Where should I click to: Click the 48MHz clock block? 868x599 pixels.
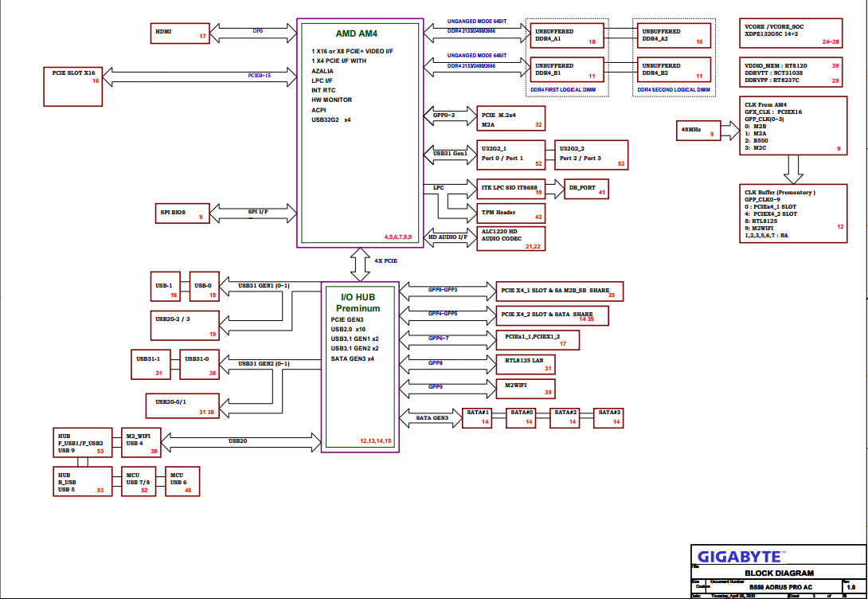698,131
